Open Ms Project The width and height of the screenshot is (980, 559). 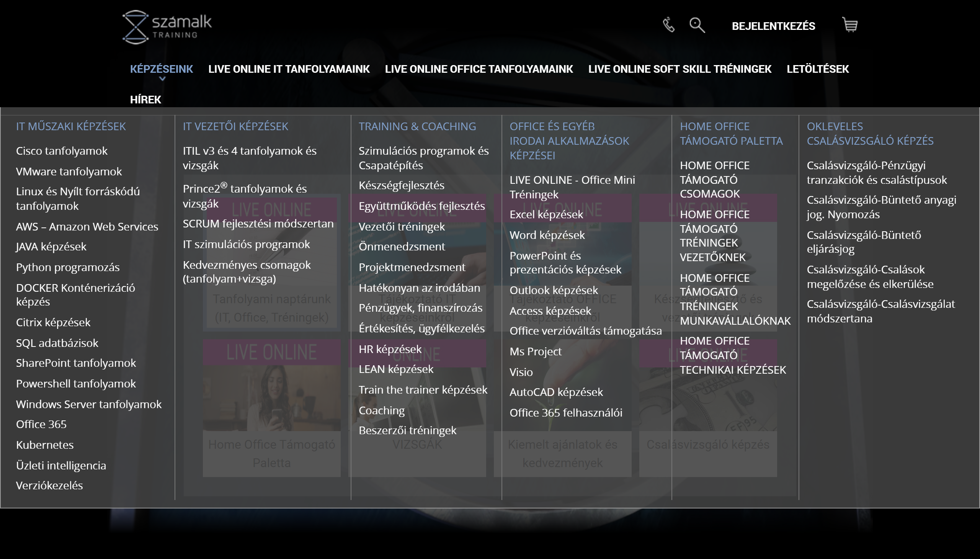[x=536, y=352]
